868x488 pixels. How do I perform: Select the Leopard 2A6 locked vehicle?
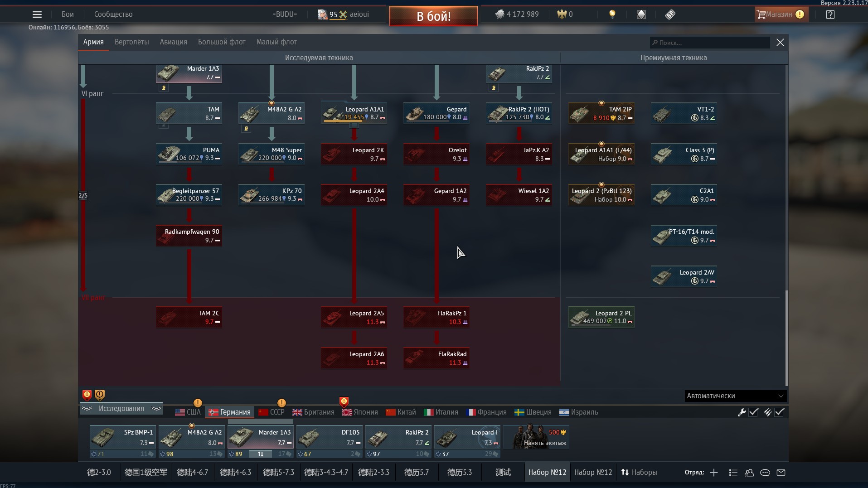pyautogui.click(x=354, y=358)
